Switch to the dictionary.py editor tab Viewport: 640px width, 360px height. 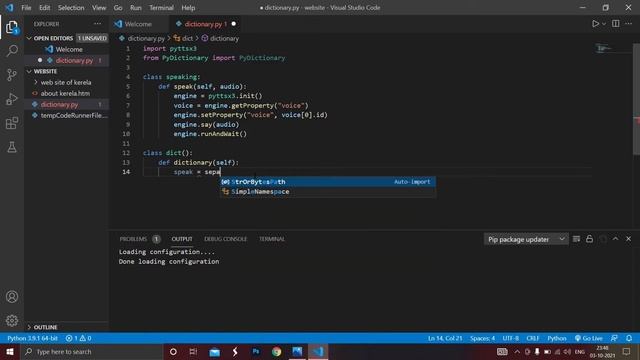click(205, 24)
